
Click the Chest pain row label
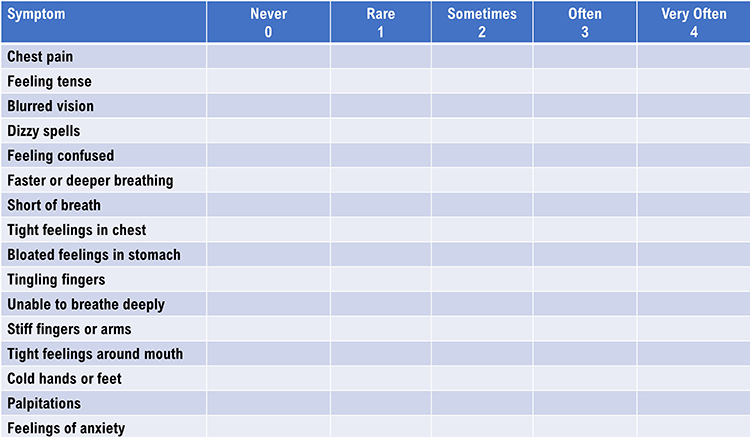40,56
